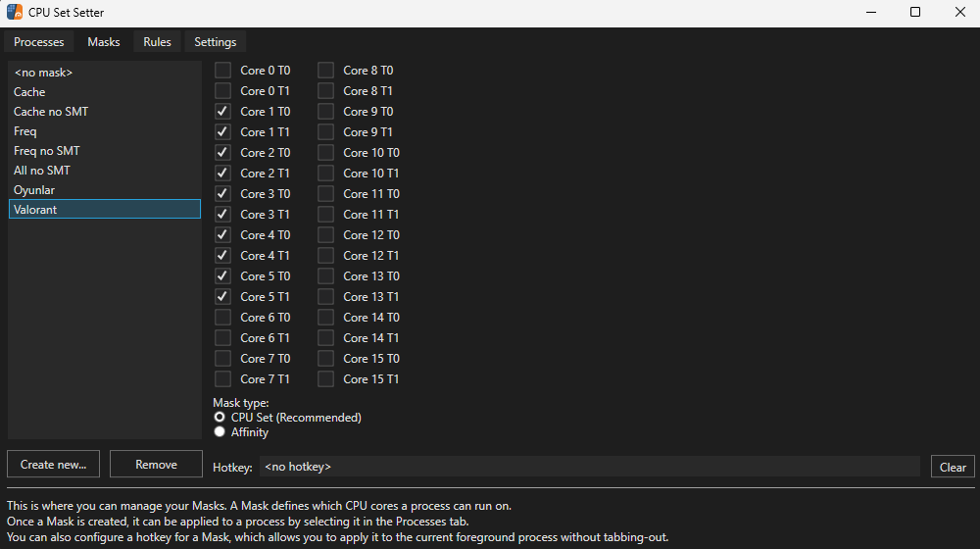Viewport: 980px width, 549px height.
Task: Switch to the Masks tab
Action: point(104,42)
